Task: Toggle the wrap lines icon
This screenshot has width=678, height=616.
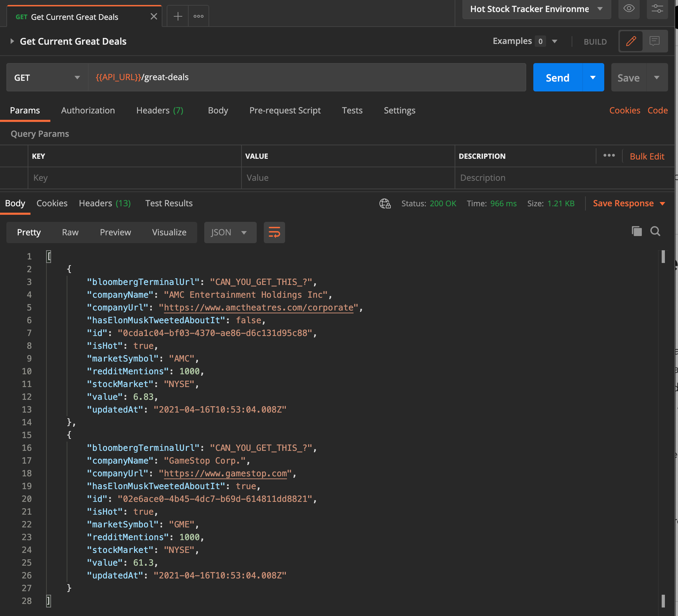Action: point(274,233)
